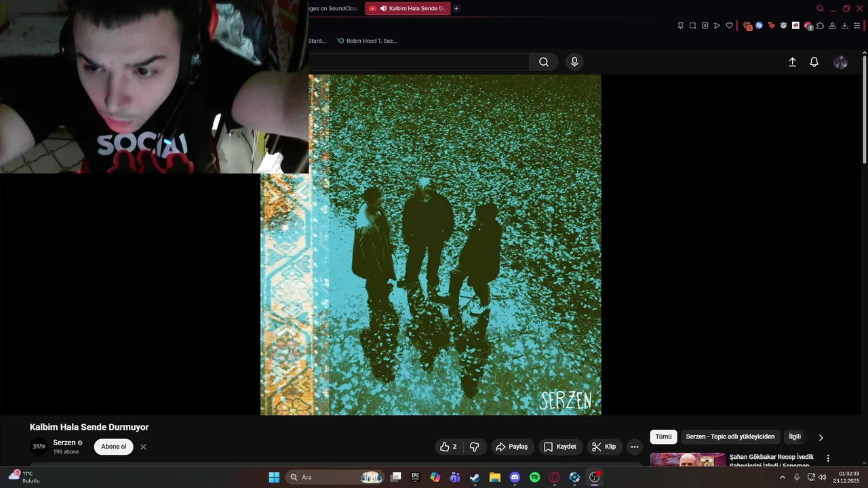This screenshot has height=488, width=868.
Task: Open Microsoft Teams from taskbar
Action: click(x=455, y=477)
